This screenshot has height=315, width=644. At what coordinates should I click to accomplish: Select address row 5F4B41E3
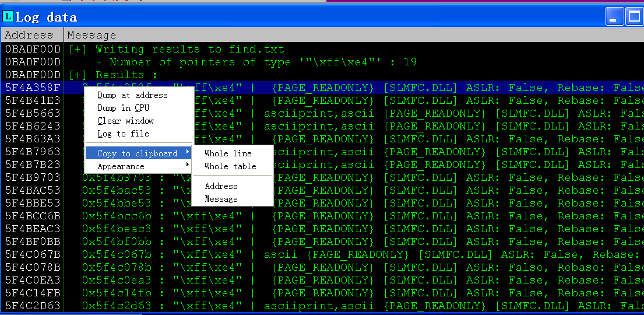[x=33, y=100]
